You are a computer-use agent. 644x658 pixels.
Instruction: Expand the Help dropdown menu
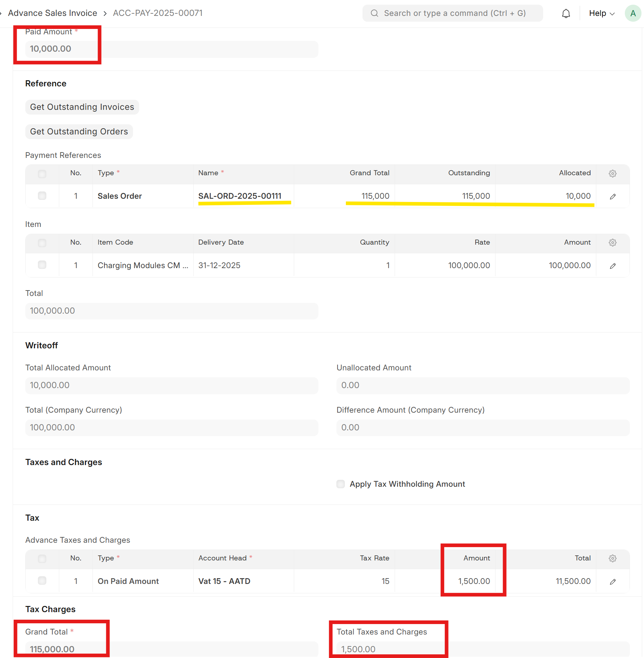[602, 13]
